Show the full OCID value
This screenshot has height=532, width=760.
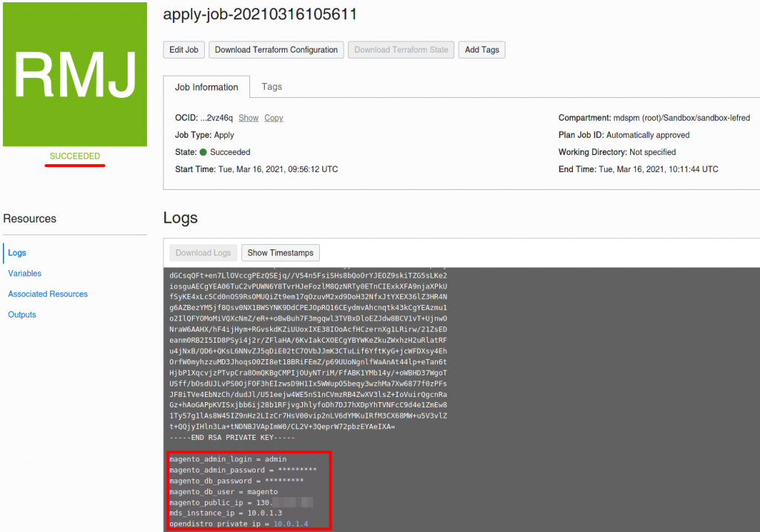[x=249, y=118]
